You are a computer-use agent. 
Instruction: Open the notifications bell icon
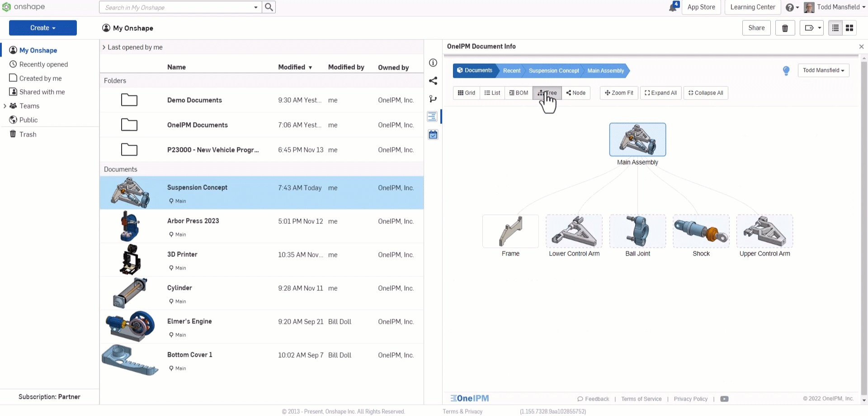point(673,7)
